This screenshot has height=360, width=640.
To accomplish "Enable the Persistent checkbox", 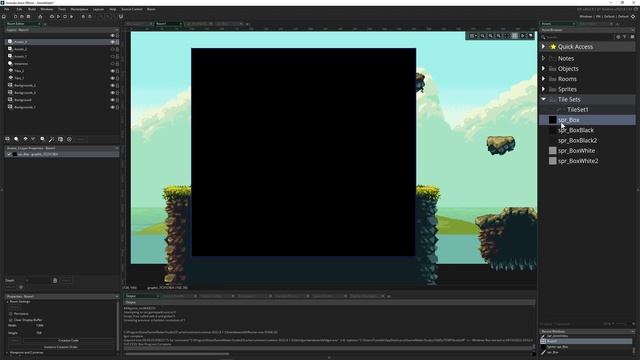I will coord(11,314).
